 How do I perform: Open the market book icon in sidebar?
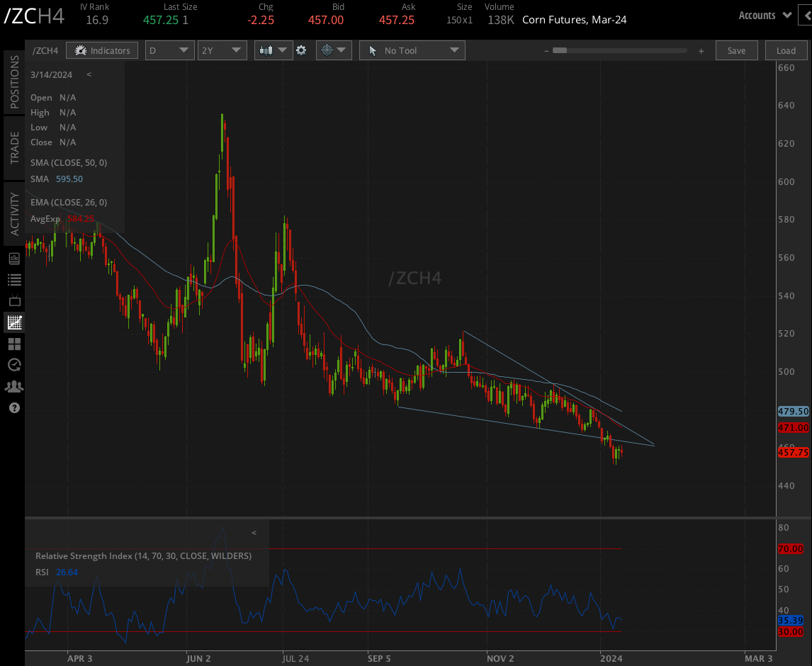14,259
